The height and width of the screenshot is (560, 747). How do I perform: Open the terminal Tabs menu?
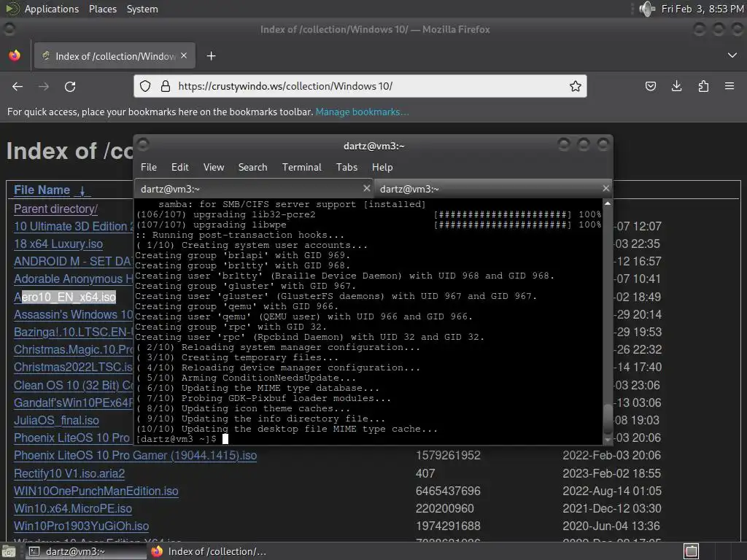coord(347,167)
